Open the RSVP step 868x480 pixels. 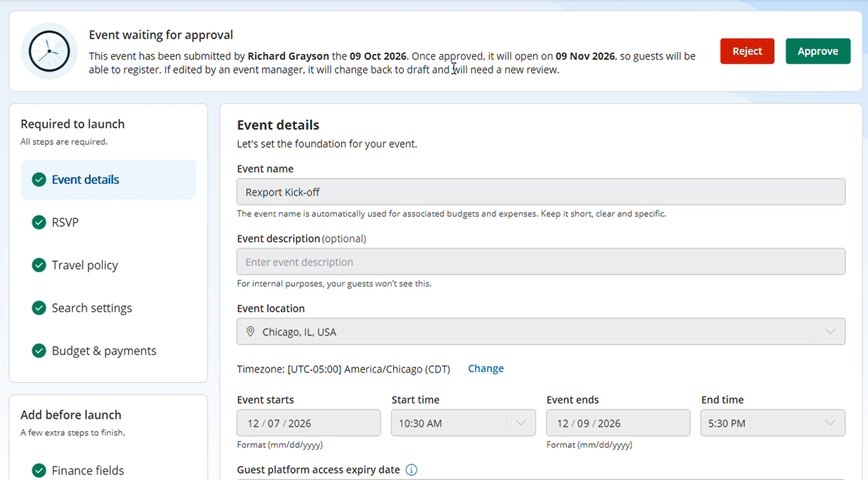(108, 223)
